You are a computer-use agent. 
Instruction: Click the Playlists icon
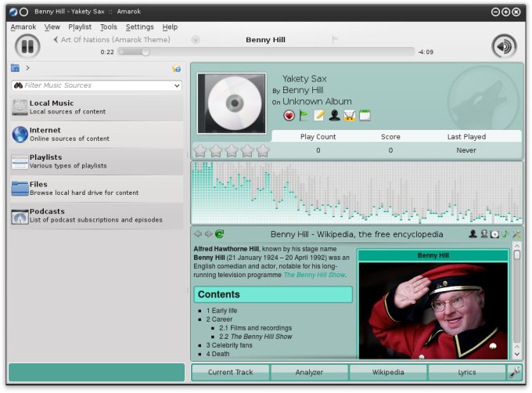pyautogui.click(x=20, y=162)
